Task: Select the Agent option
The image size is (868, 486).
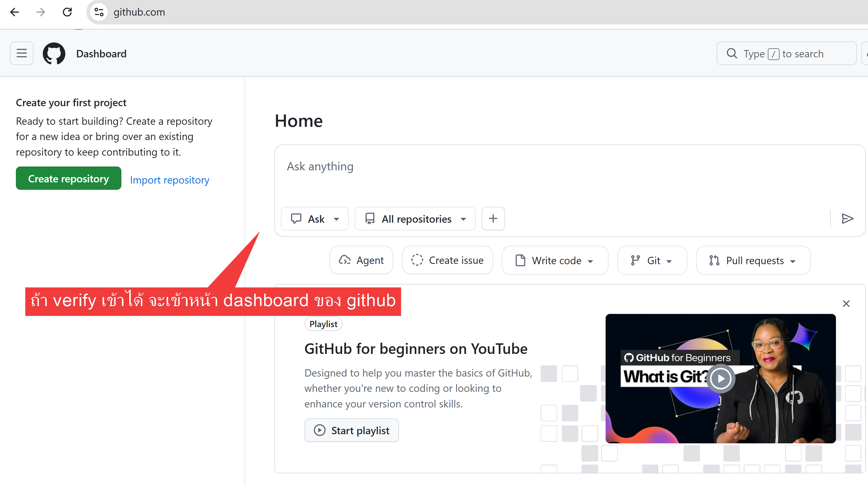Action: pos(361,260)
